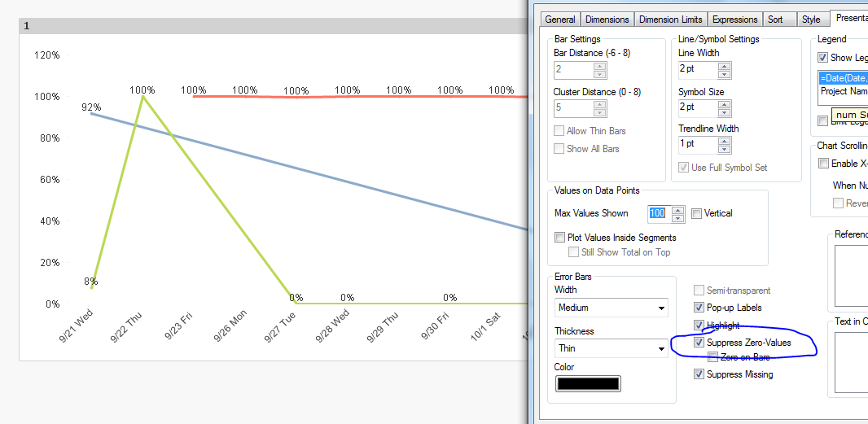This screenshot has height=424, width=868.
Task: Decrease Trendline Width with down arrow
Action: pyautogui.click(x=724, y=149)
